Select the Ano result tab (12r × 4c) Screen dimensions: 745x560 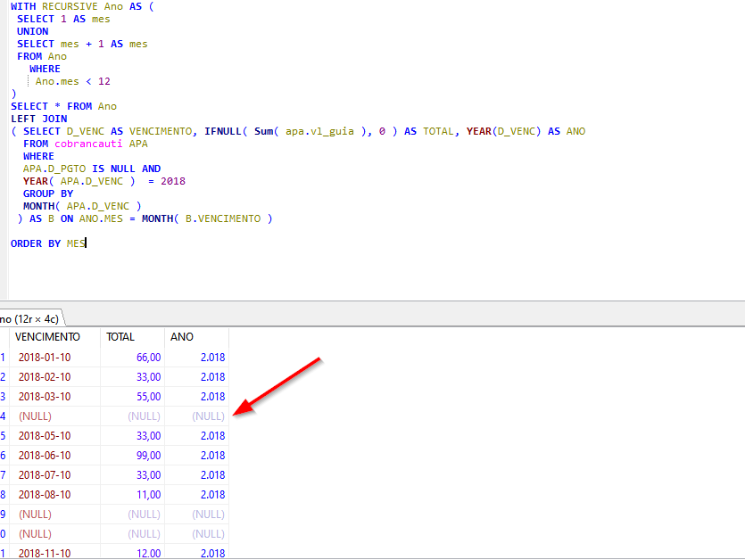(29, 318)
